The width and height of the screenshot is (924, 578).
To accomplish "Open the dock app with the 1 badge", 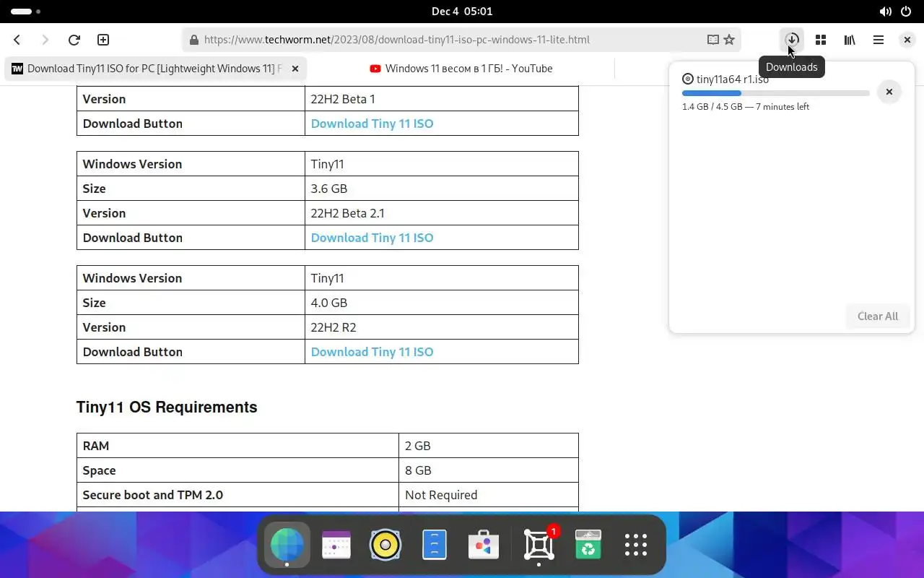I will click(x=539, y=545).
